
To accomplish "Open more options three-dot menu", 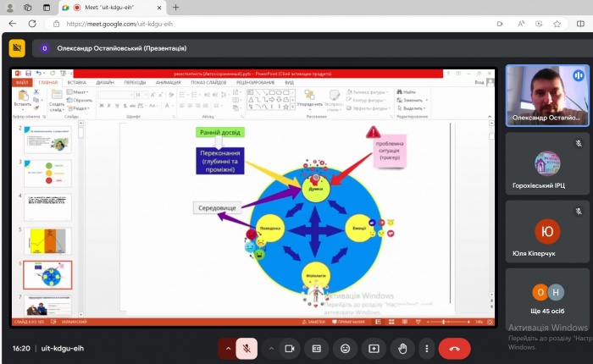I will click(426, 348).
